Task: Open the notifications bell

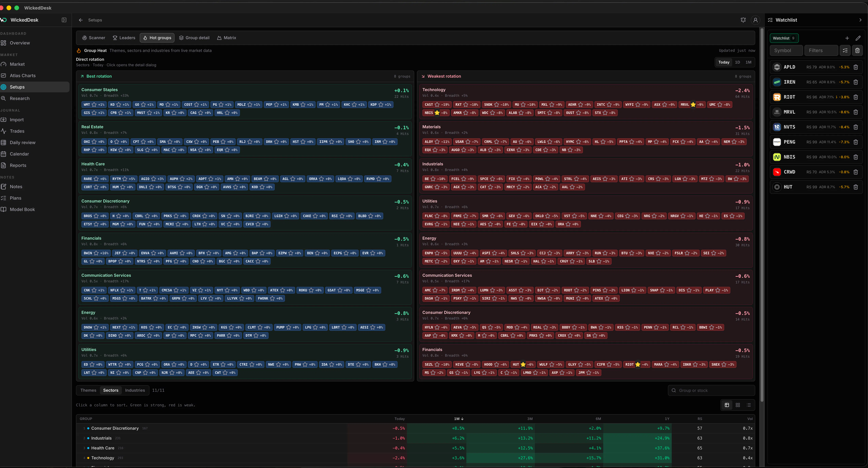Action: pos(743,20)
